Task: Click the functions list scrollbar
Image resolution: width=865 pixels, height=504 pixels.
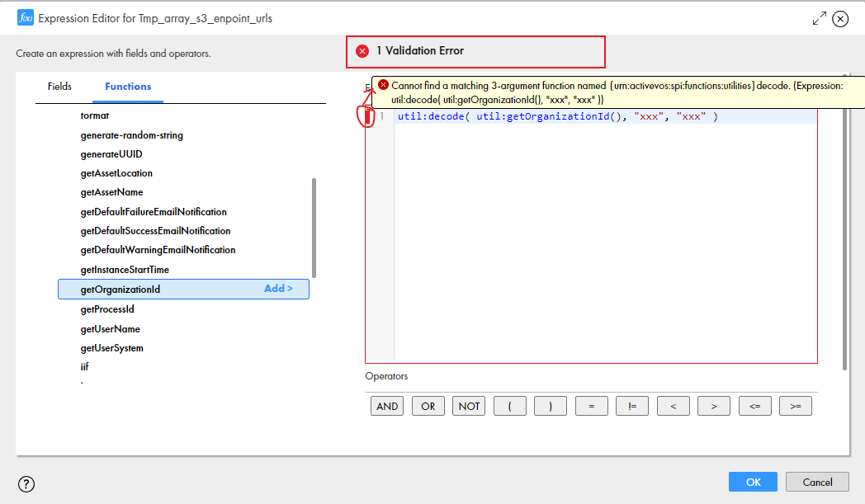Action: click(x=314, y=228)
